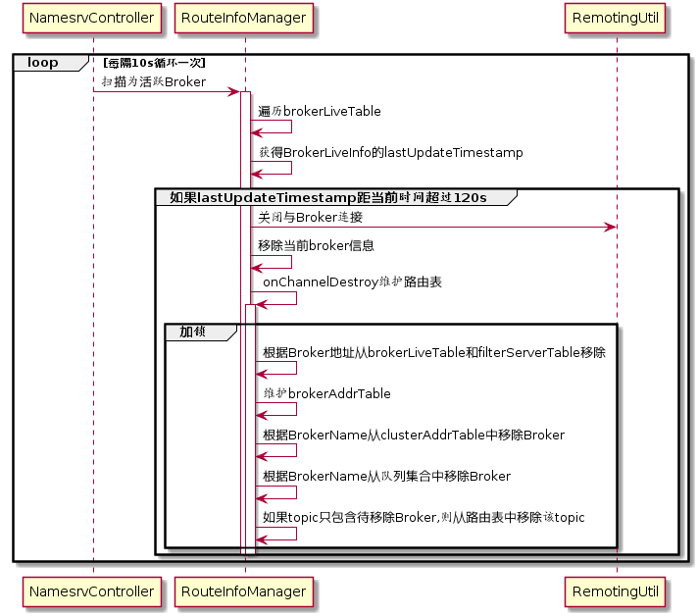
Task: Select the '遍历brokerLiveTable' message label
Action: [320, 112]
